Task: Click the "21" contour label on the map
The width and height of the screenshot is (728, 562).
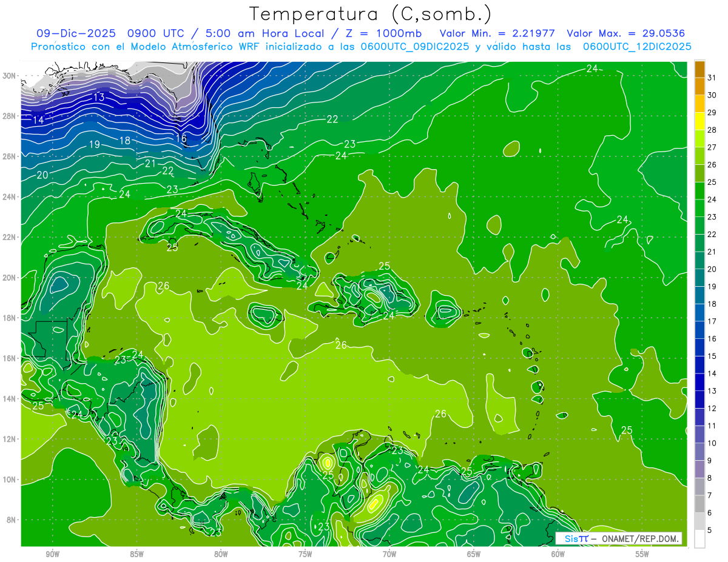Action: pos(150,164)
